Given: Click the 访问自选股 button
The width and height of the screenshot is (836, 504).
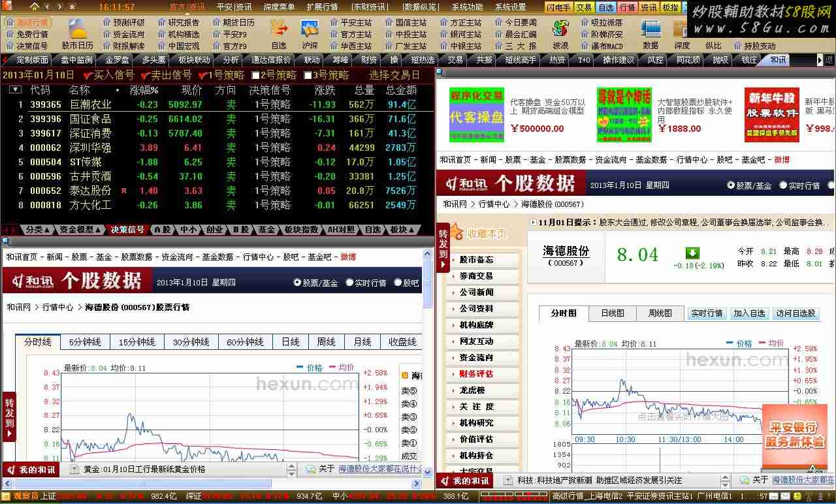Looking at the screenshot, I should (796, 313).
